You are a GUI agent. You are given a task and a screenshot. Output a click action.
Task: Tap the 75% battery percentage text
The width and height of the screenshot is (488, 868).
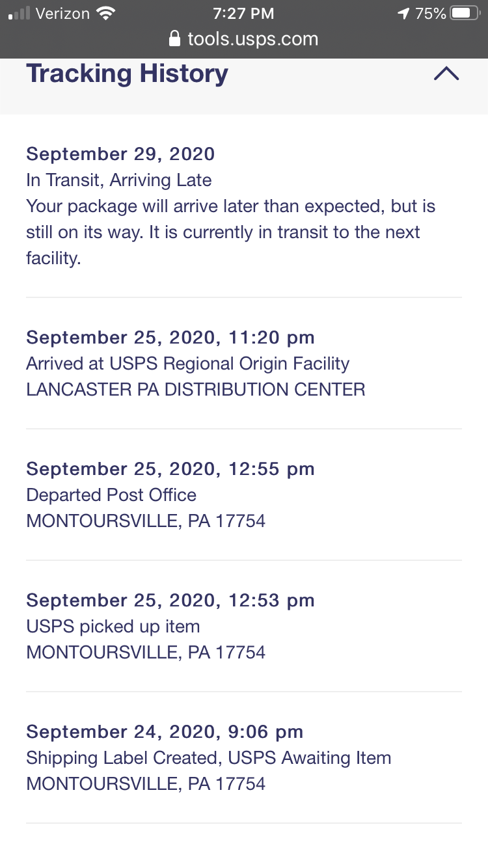pyautogui.click(x=431, y=13)
